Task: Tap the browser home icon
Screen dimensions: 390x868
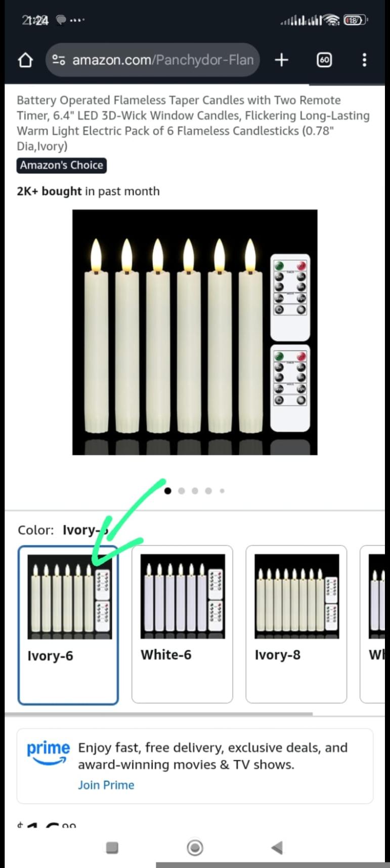Action: [x=25, y=60]
